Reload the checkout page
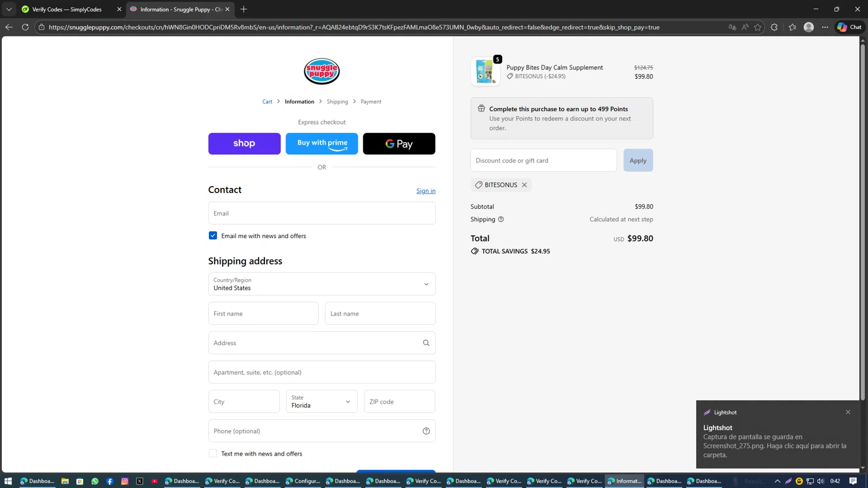868x488 pixels. [x=25, y=27]
